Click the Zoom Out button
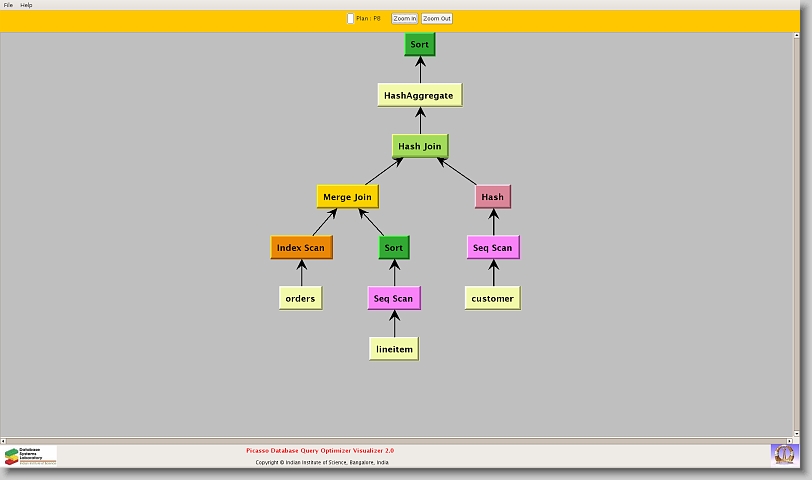The height and width of the screenshot is (480, 812). coord(436,18)
